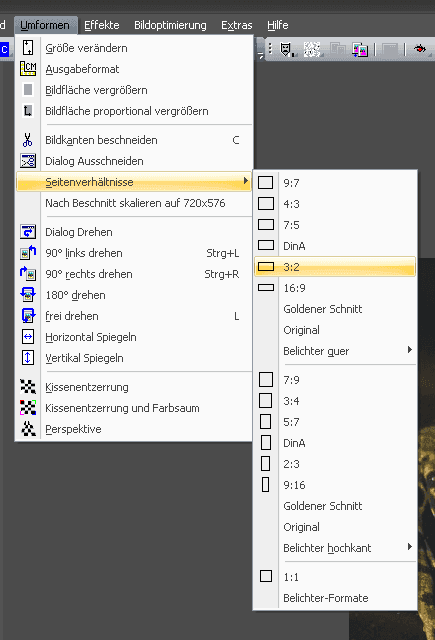Screen dimensions: 435x640
Task: Click the Dialog Ausschneiden icon
Action: coord(28,161)
